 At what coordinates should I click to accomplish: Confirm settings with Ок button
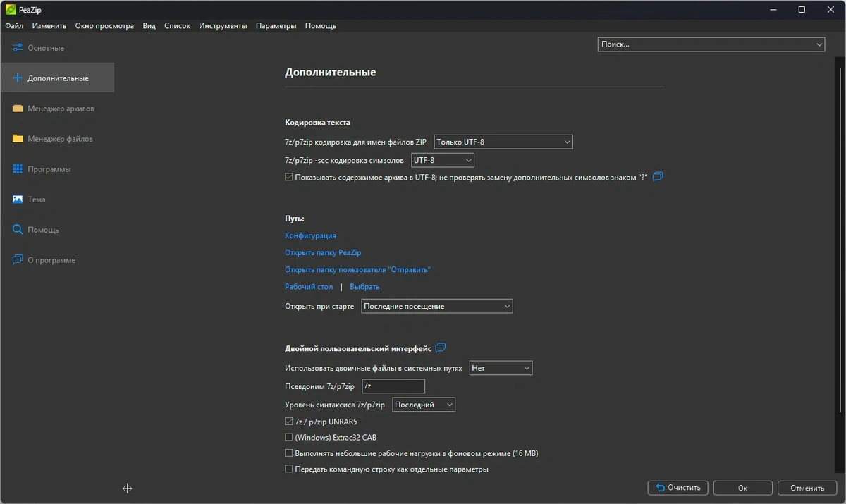[742, 488]
